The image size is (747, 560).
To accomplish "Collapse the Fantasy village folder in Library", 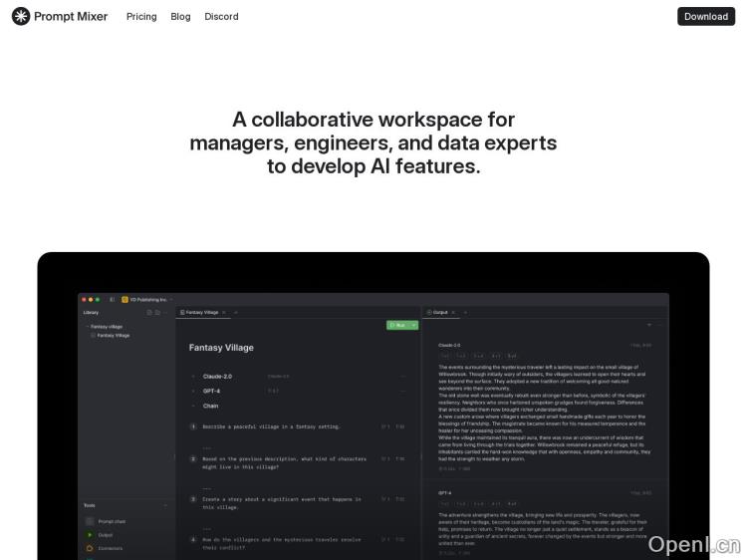I will 87,326.
